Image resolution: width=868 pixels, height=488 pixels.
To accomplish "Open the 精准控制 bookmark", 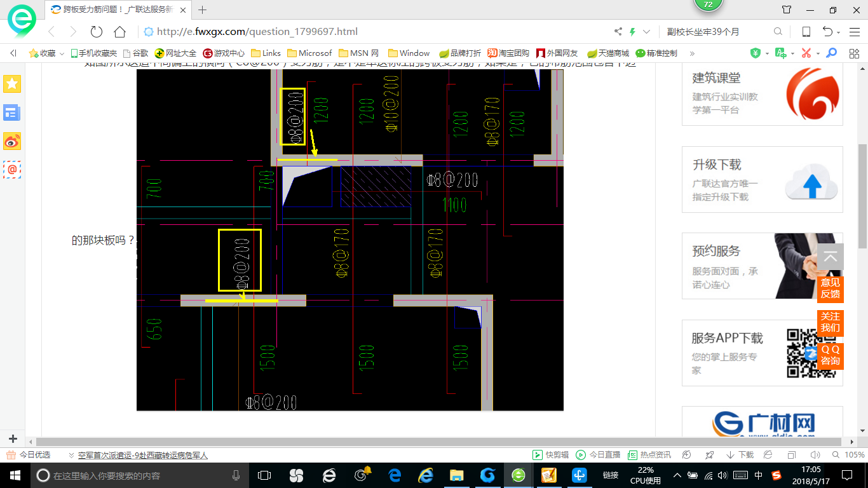I will click(x=656, y=53).
